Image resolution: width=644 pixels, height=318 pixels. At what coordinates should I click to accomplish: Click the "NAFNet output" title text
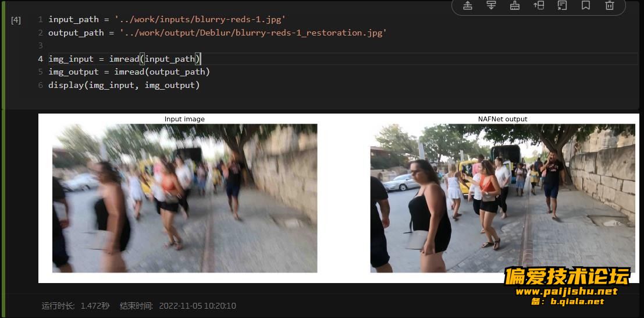click(502, 119)
